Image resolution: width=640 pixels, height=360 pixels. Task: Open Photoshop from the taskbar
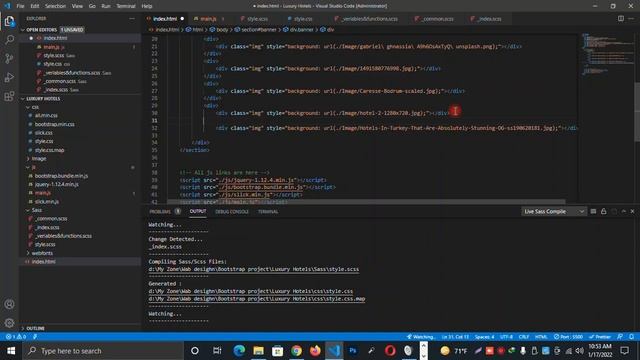[353, 351]
